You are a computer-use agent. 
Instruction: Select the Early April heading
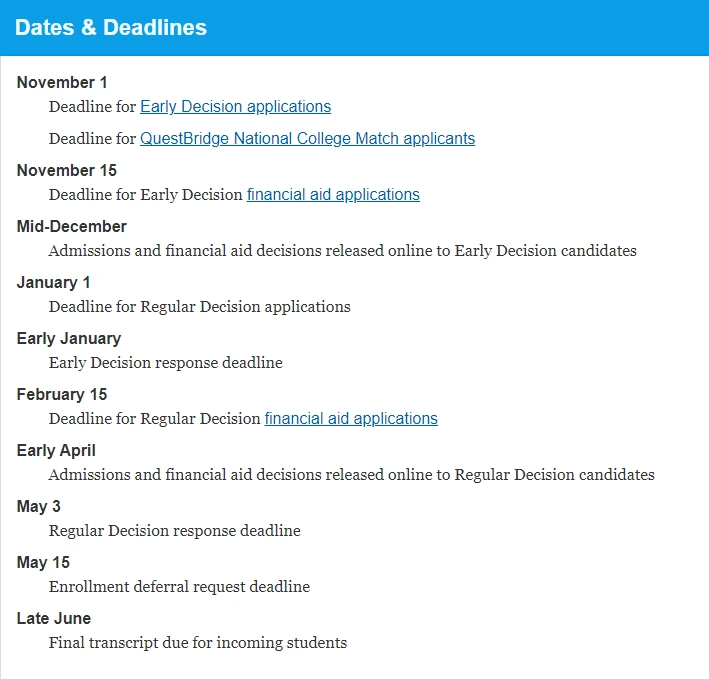point(57,450)
